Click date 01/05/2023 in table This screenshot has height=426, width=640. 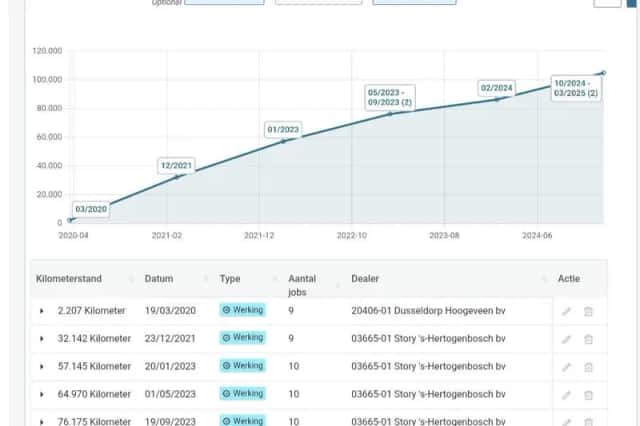coord(170,394)
